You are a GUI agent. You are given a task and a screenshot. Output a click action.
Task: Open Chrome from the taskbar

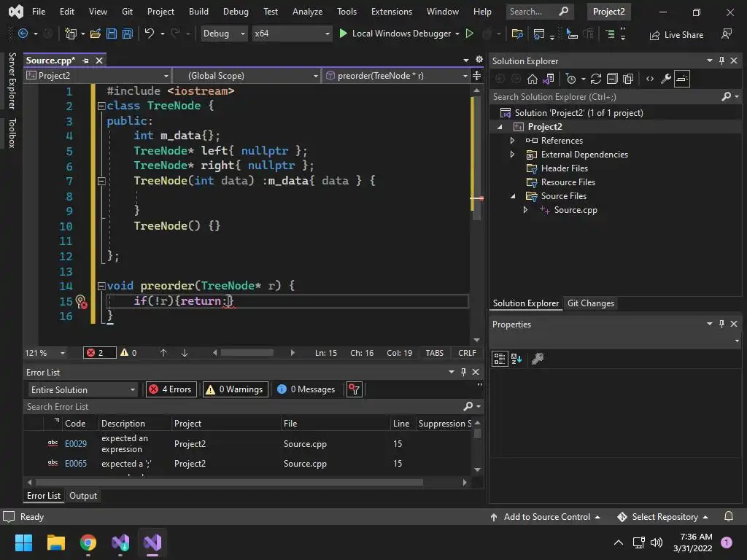click(88, 542)
